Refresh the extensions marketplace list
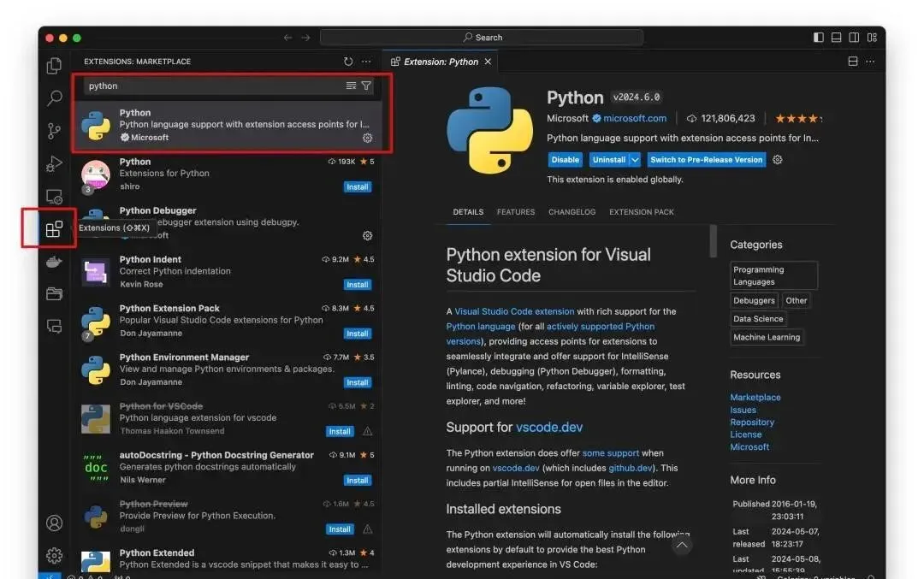Screen dimensions: 924x579 tap(348, 62)
